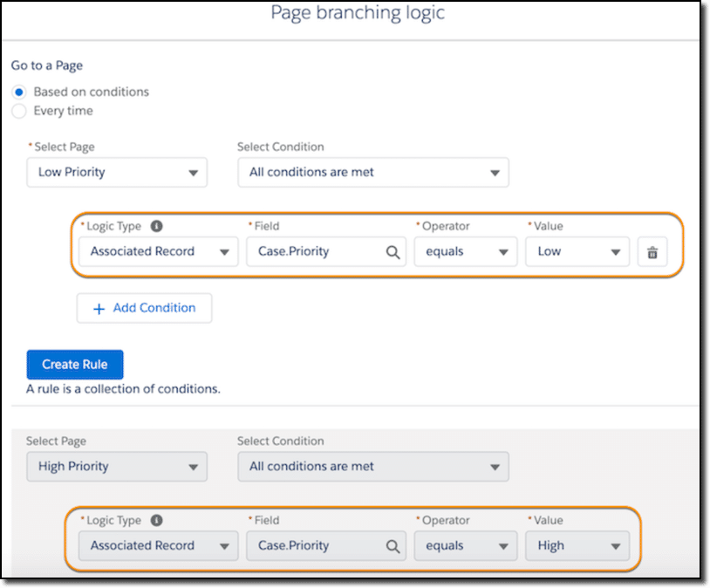This screenshot has width=710, height=588.
Task: Click the Logic Type info icon in first rule
Action: (x=157, y=226)
